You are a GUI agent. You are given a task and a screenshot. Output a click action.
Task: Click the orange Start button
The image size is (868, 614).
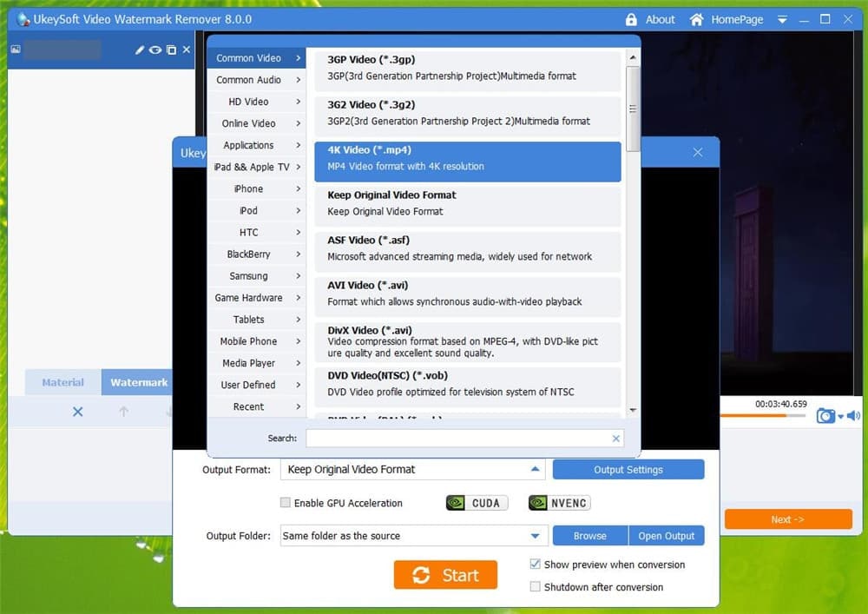click(445, 575)
